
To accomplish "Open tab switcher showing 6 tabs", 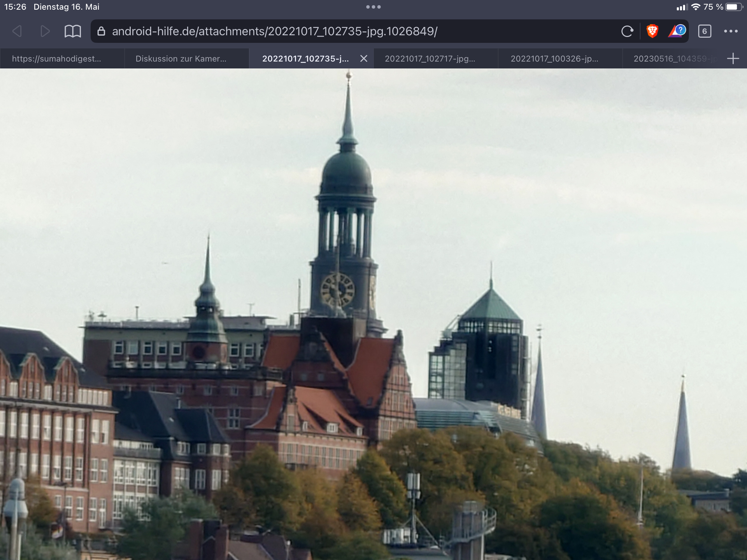I will (705, 31).
